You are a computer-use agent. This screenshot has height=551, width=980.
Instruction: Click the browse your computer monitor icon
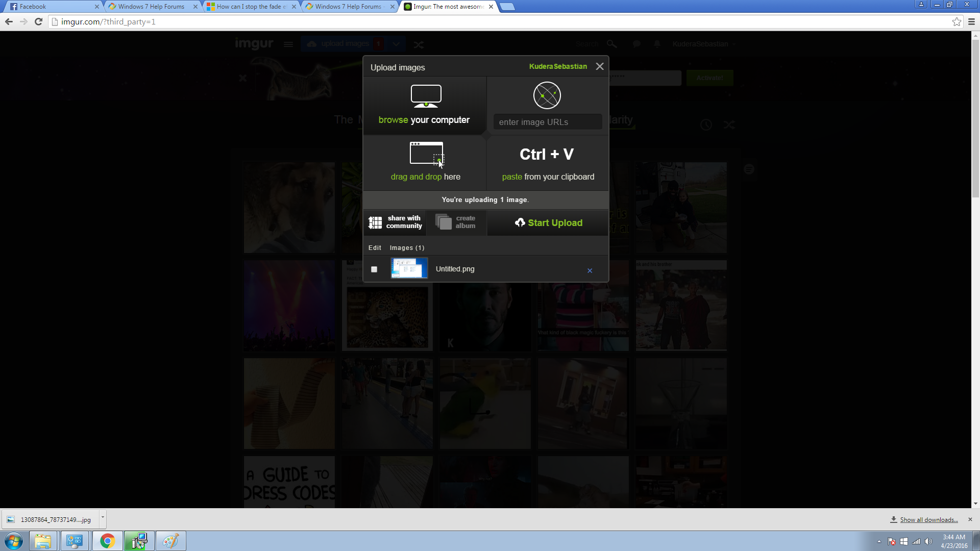(x=426, y=96)
